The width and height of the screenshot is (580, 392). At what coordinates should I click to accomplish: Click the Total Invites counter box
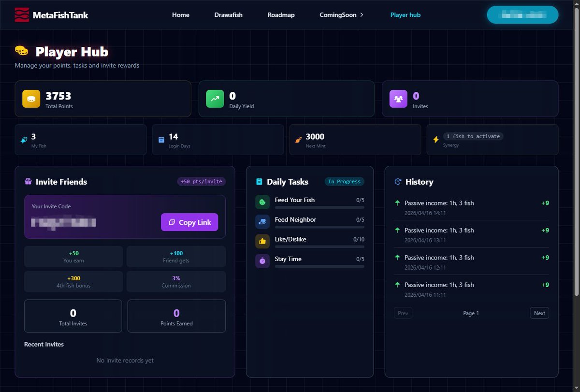[73, 316]
